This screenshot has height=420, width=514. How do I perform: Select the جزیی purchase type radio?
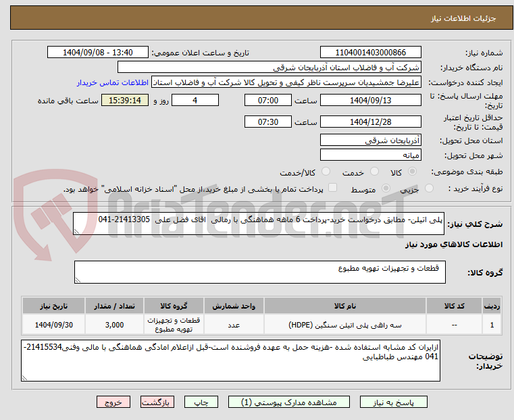coord(429,188)
